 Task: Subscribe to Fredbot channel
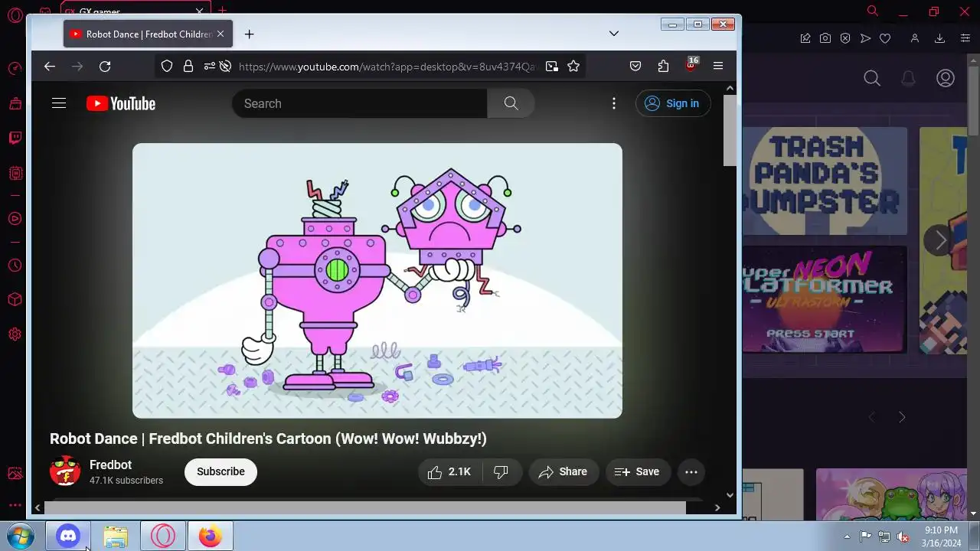coord(220,472)
